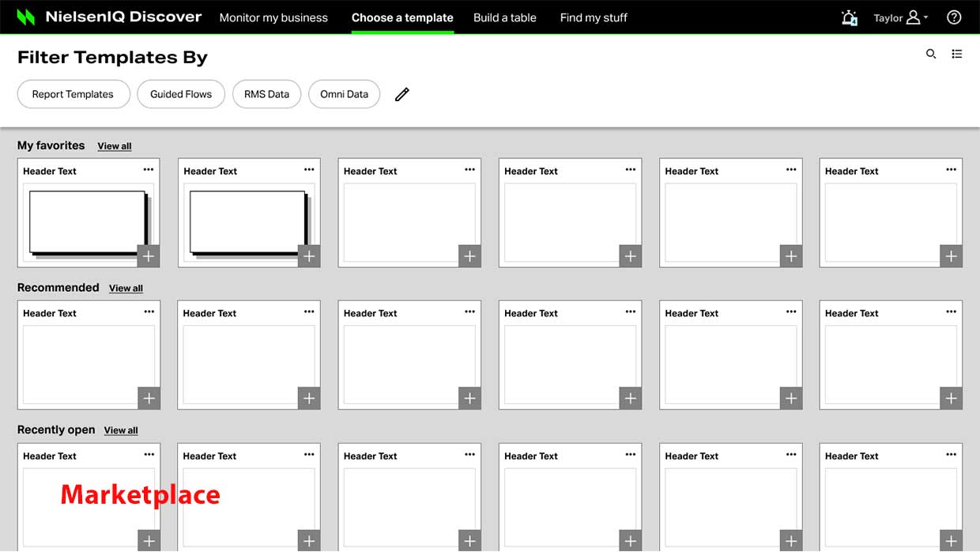Image resolution: width=980 pixels, height=552 pixels.
Task: Open three-dot menu on sixth Recently open card
Action: tap(952, 454)
